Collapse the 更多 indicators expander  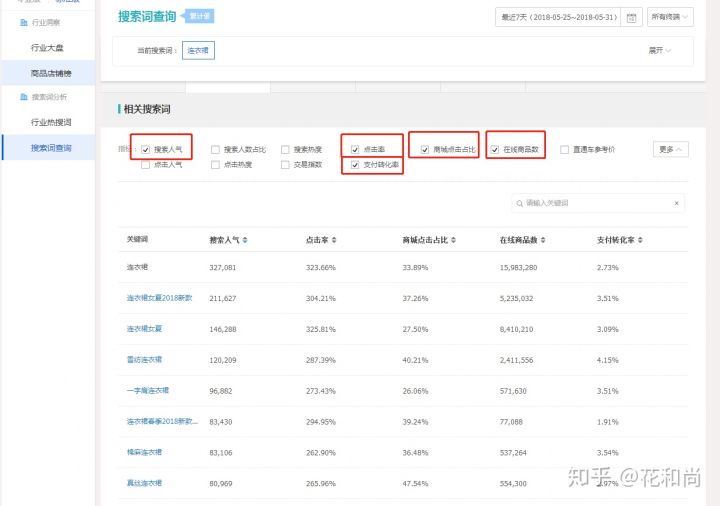click(x=670, y=149)
